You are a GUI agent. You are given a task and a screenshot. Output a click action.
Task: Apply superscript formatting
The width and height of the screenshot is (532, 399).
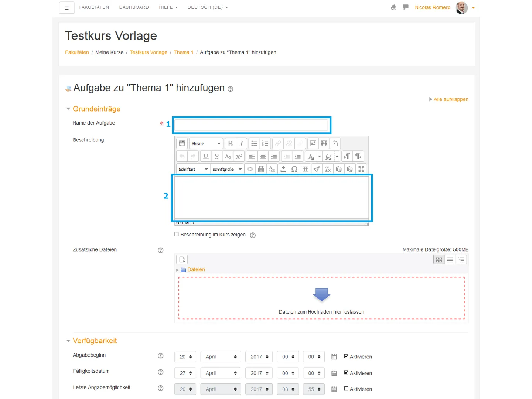coord(239,156)
